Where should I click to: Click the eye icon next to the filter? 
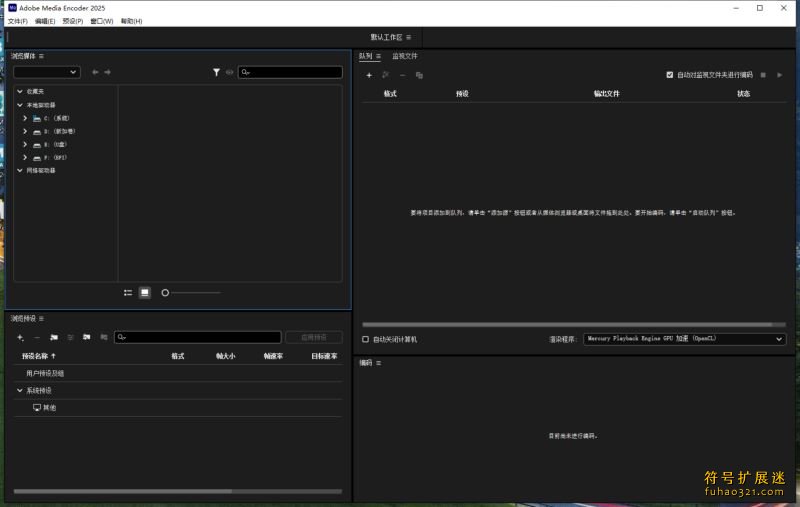(x=230, y=72)
